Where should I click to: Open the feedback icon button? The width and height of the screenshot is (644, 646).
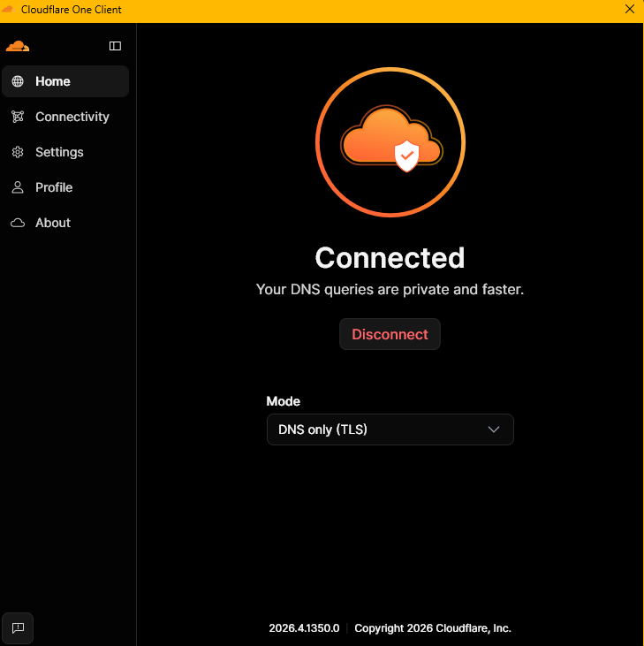[18, 627]
